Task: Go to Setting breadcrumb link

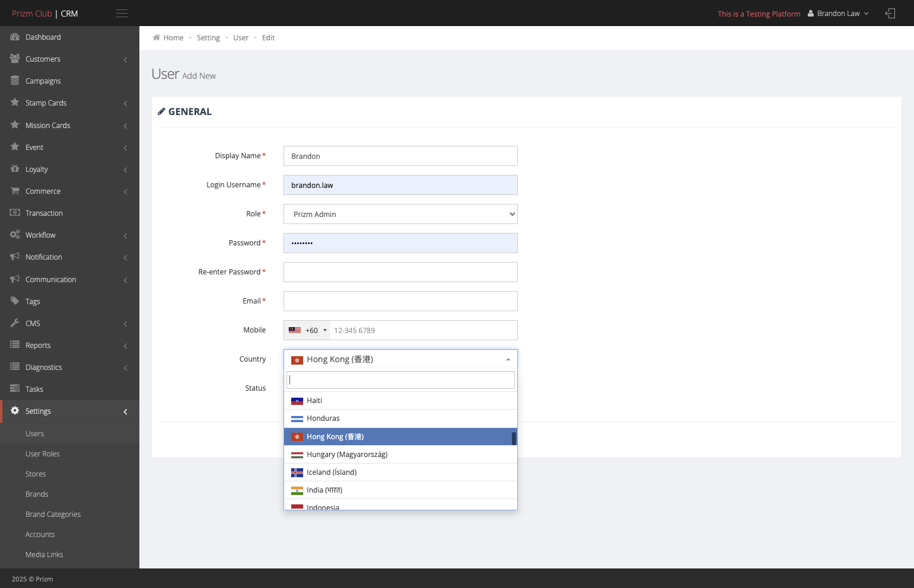Action: (x=208, y=37)
